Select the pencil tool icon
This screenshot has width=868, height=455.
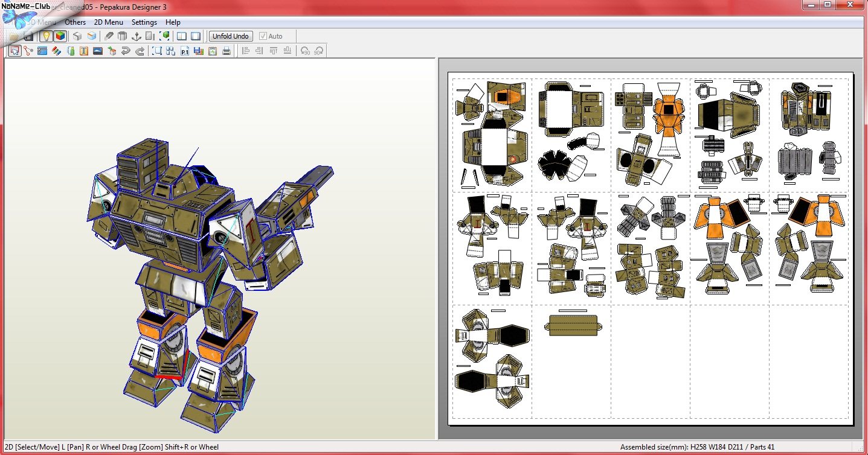tap(109, 36)
